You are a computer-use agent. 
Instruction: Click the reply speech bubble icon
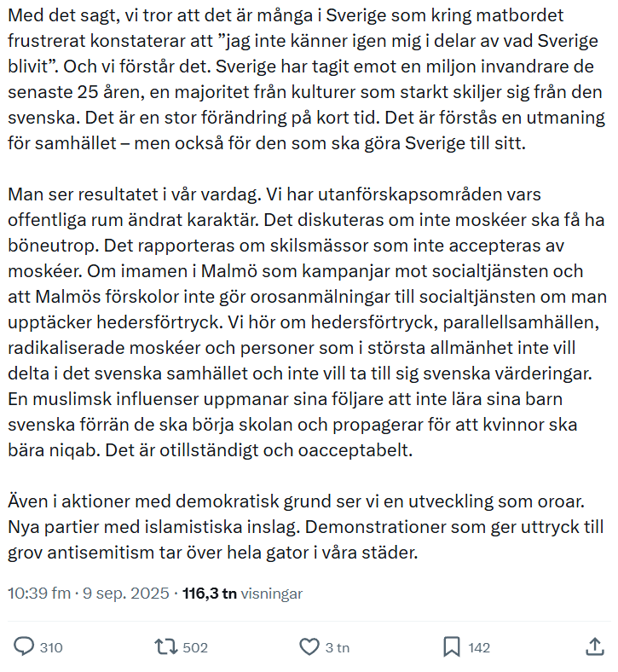pyautogui.click(x=25, y=647)
